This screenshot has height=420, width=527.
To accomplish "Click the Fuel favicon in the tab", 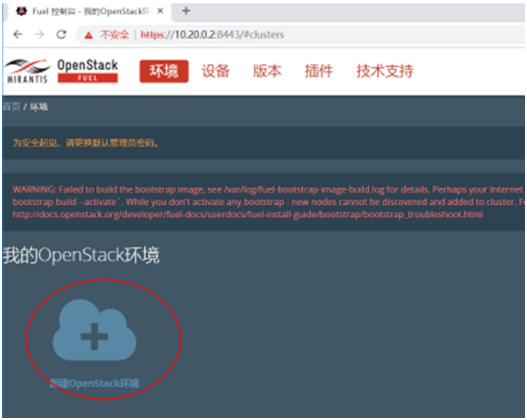I will [22, 11].
